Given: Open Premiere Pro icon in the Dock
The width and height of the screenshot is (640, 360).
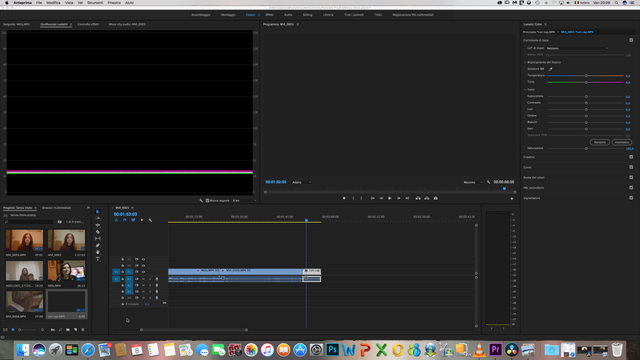Looking at the screenshot, I should pos(495,350).
